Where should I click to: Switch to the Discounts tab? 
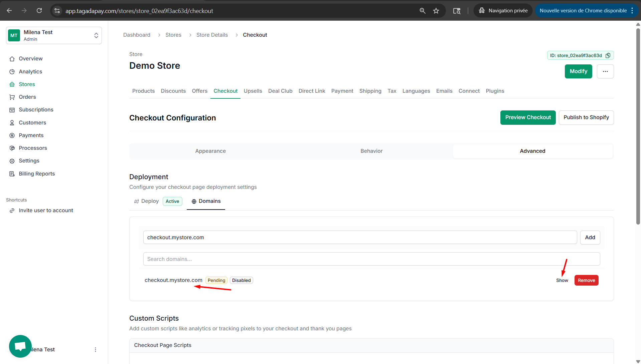pyautogui.click(x=173, y=91)
